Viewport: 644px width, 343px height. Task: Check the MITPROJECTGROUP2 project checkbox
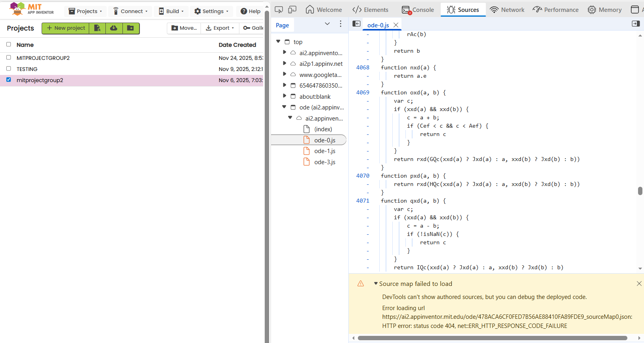[9, 57]
